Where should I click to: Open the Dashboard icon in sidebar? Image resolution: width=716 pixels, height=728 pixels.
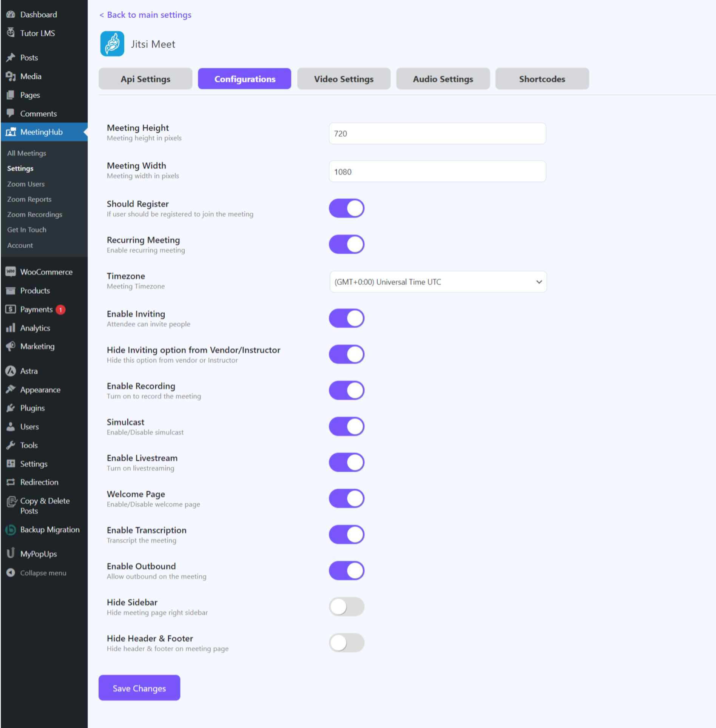point(11,14)
